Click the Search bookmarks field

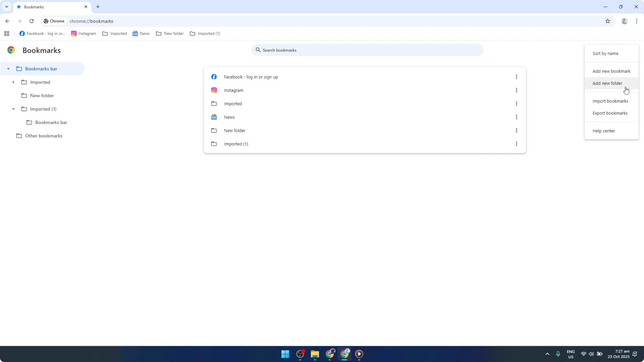367,50
